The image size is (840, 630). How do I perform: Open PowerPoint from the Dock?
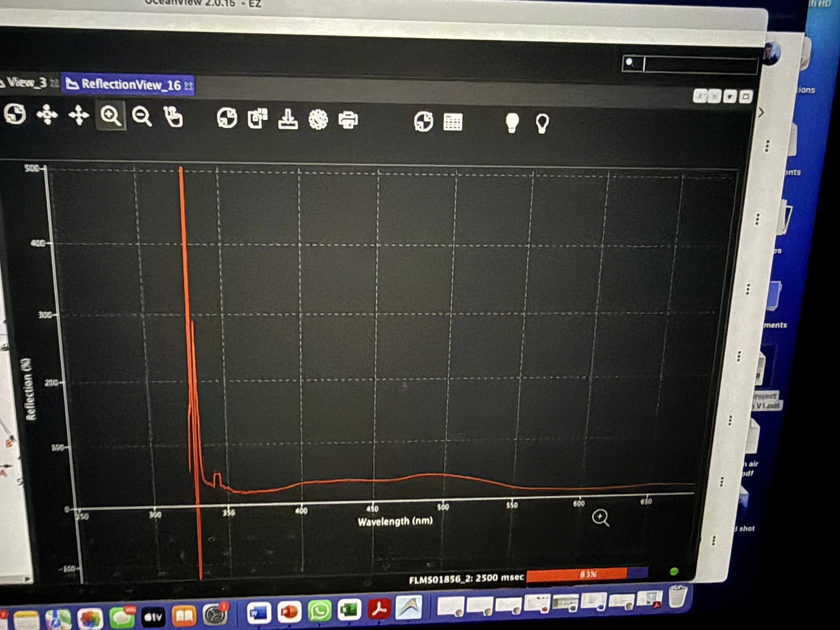tap(289, 612)
